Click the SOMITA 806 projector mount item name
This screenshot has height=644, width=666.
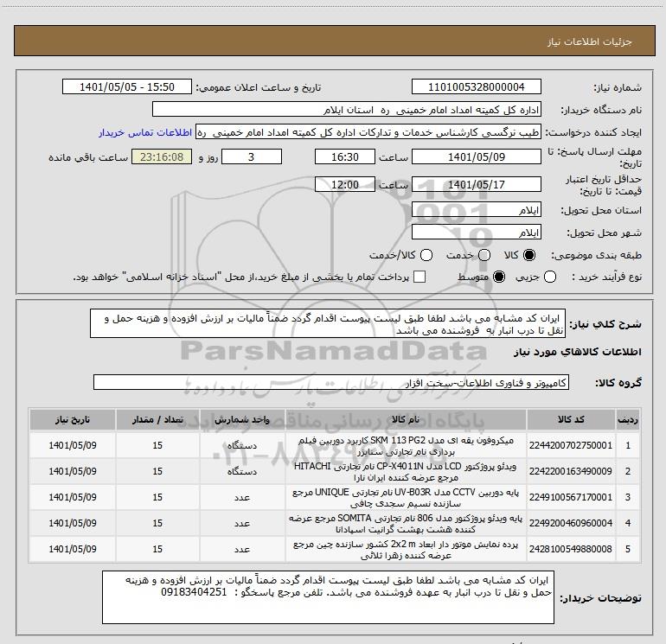click(406, 524)
